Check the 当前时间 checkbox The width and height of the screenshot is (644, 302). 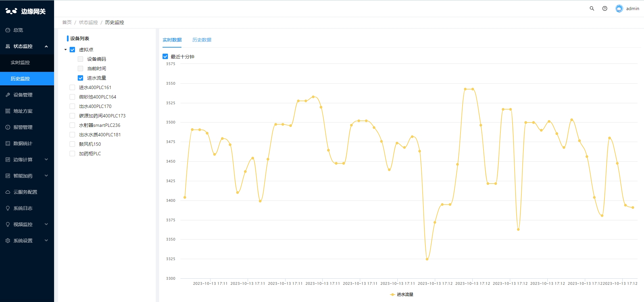point(80,68)
